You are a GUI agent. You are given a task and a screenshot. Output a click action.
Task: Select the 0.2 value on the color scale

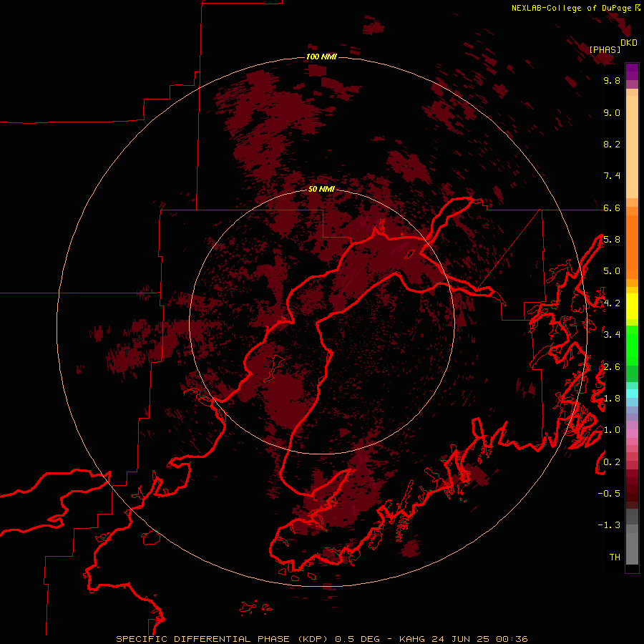612,462
